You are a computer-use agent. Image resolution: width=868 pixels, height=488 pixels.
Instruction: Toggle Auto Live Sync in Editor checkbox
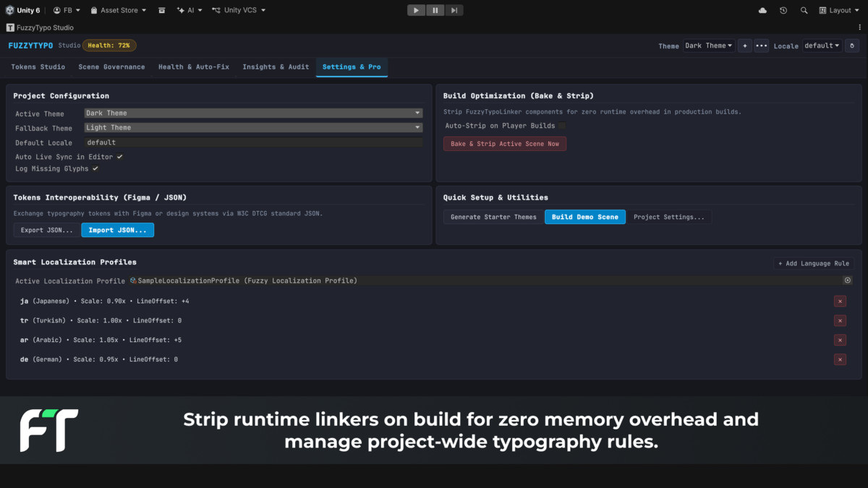pos(119,157)
